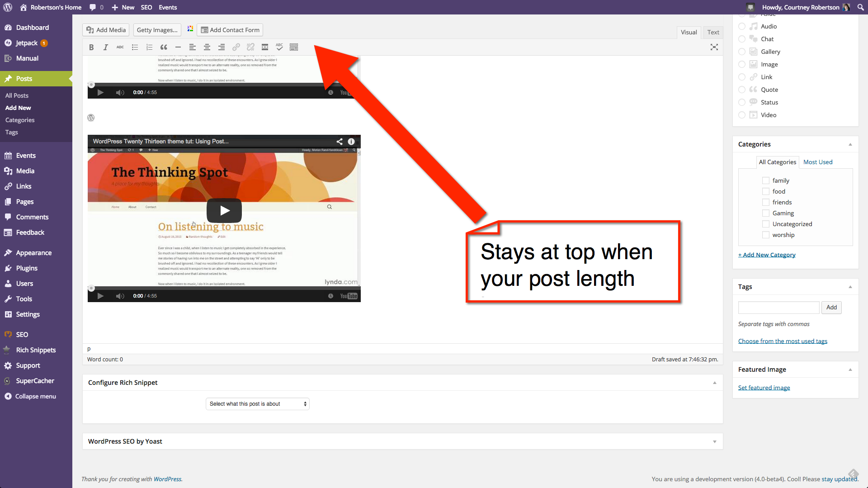The height and width of the screenshot is (488, 868).
Task: Select the Video post format
Action: click(x=742, y=115)
